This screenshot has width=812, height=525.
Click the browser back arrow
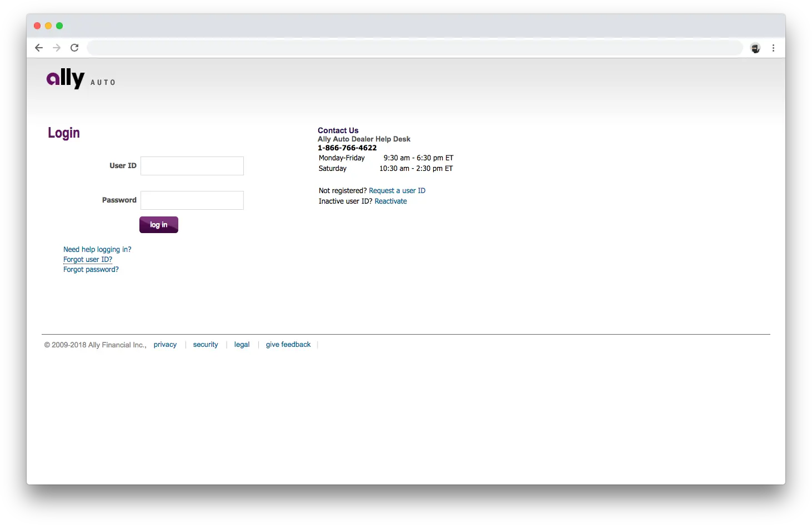38,48
